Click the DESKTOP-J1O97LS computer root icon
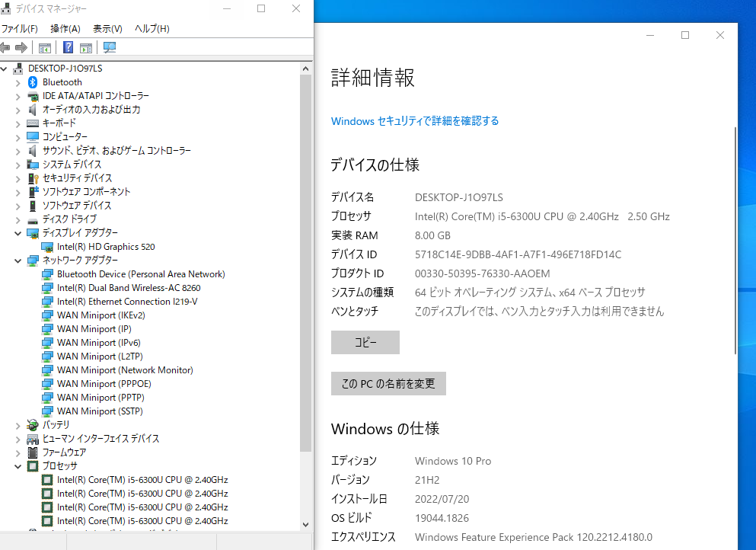Image resolution: width=756 pixels, height=550 pixels. tap(18, 69)
